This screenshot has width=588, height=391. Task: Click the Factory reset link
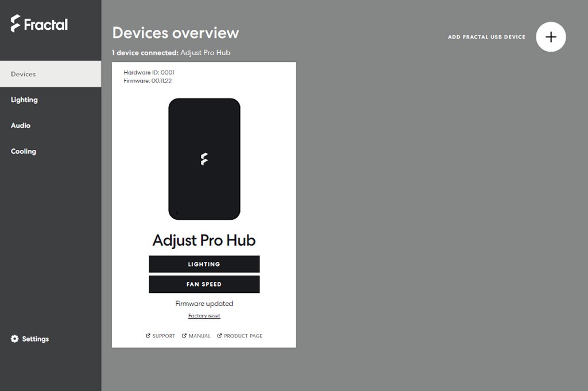[x=204, y=316]
